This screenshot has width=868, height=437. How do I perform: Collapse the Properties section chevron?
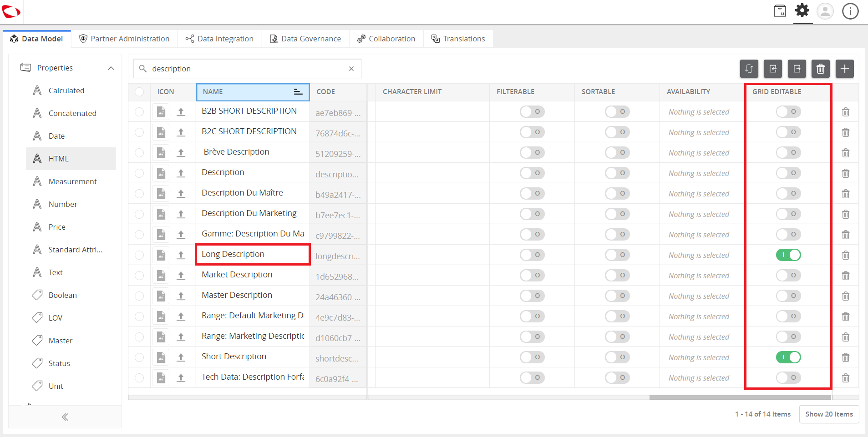pyautogui.click(x=111, y=68)
